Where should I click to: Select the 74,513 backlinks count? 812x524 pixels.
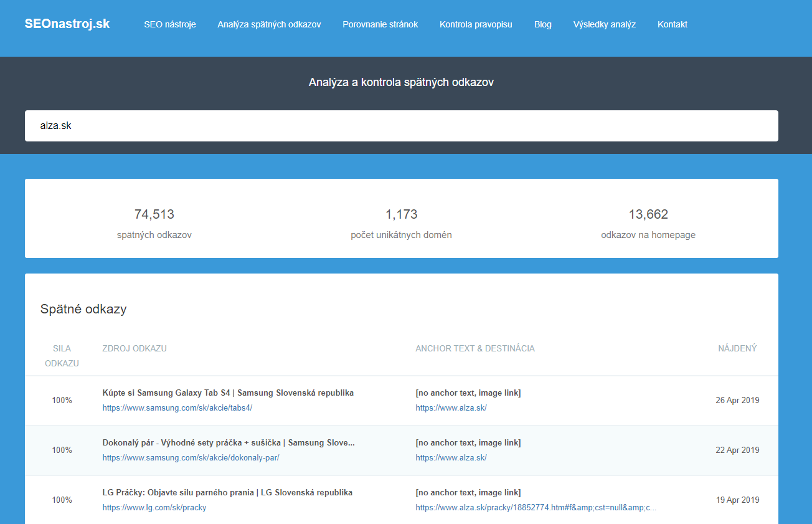154,214
